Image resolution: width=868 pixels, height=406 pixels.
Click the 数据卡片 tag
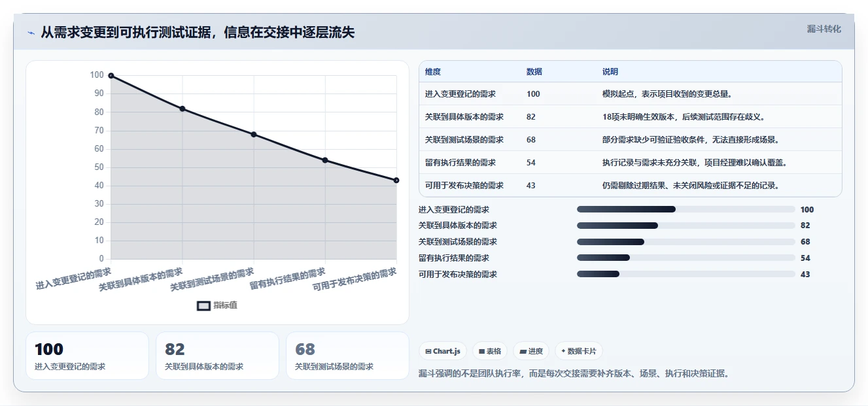(579, 351)
